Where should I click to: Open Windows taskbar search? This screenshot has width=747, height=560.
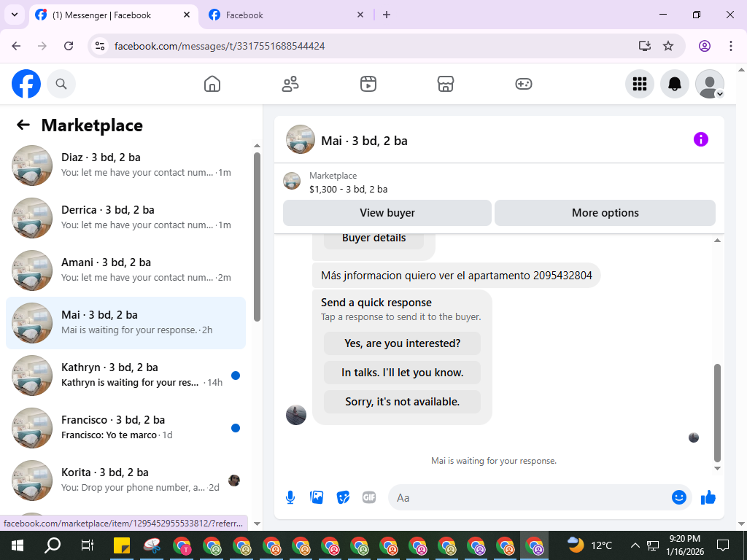[x=53, y=545]
